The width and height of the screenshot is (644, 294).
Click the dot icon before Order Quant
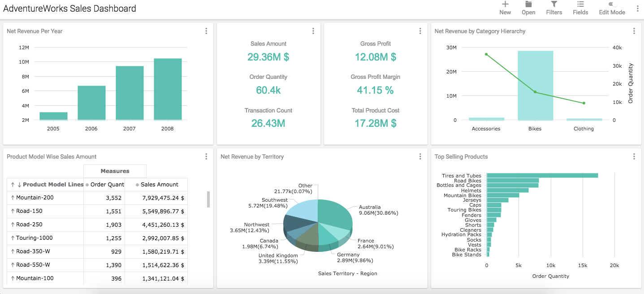coord(87,185)
